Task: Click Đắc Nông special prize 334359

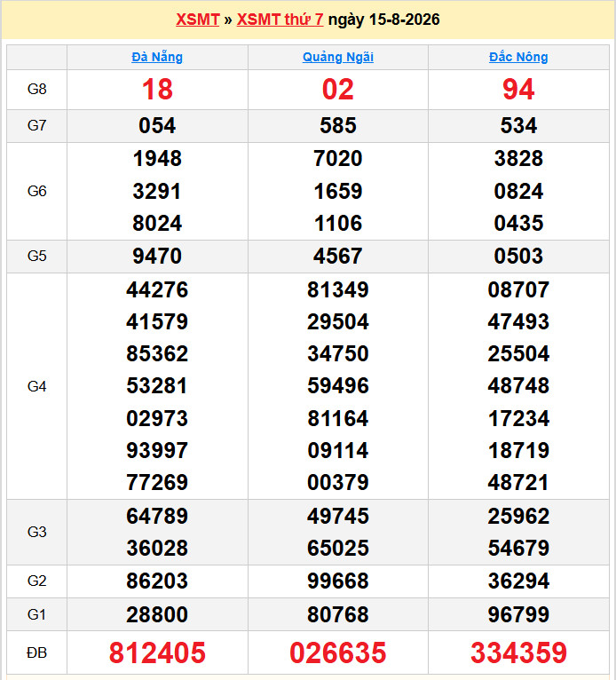Action: click(518, 652)
